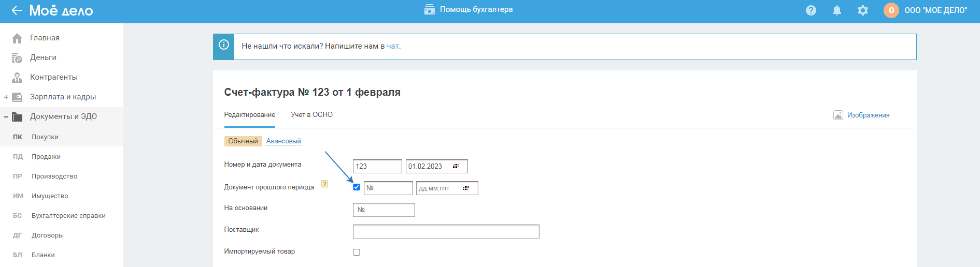Click Помощь бухгалтера in header
The width and height of the screenshot is (980, 267).
[469, 9]
